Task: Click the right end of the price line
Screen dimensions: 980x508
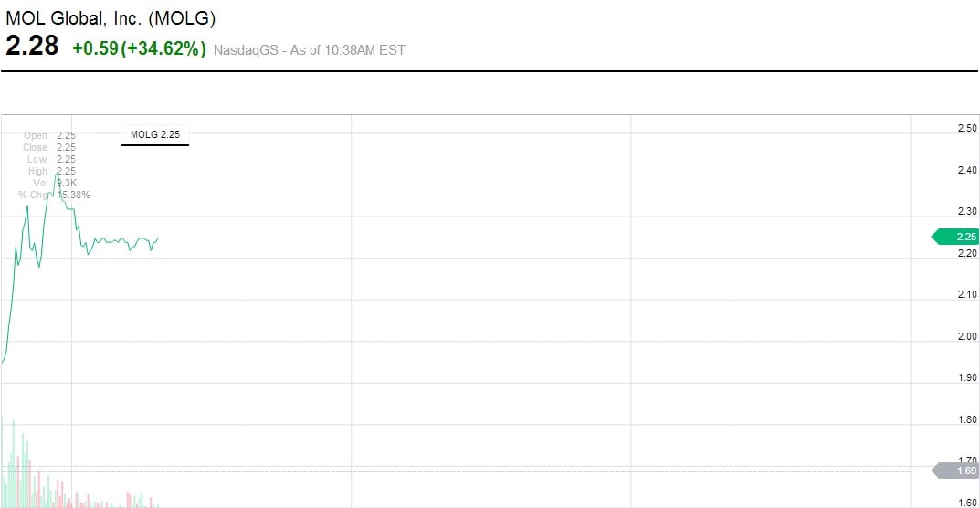Action: pyautogui.click(x=158, y=239)
